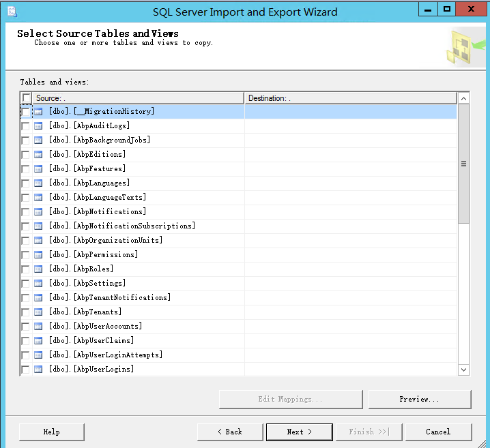Screen dimensions: 490x448
Task: Select the [dbo].[AbpLanguageTexts] row text
Action: (98, 197)
